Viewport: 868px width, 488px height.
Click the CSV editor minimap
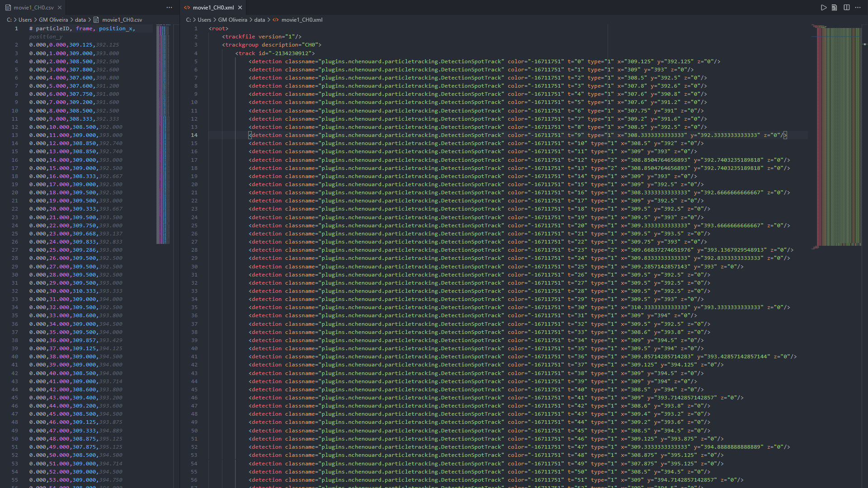click(163, 134)
